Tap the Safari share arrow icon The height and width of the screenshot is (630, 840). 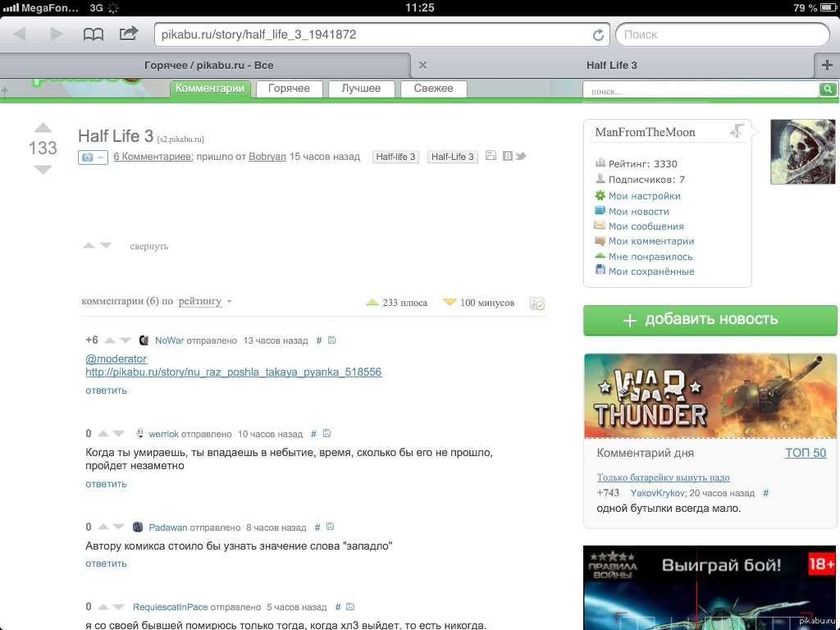pyautogui.click(x=129, y=34)
